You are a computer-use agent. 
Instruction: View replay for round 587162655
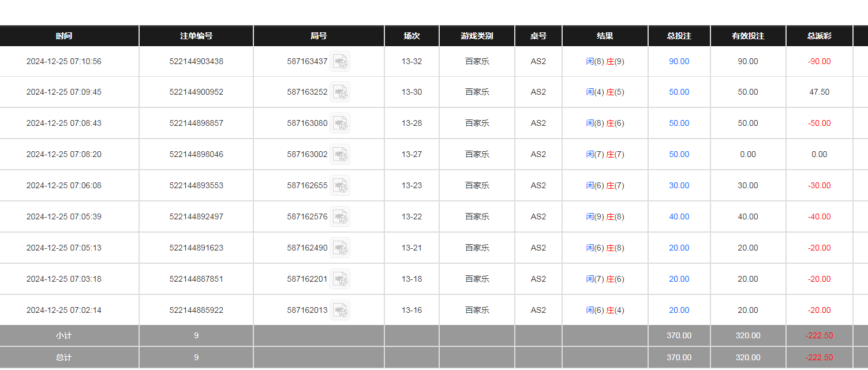click(x=340, y=185)
